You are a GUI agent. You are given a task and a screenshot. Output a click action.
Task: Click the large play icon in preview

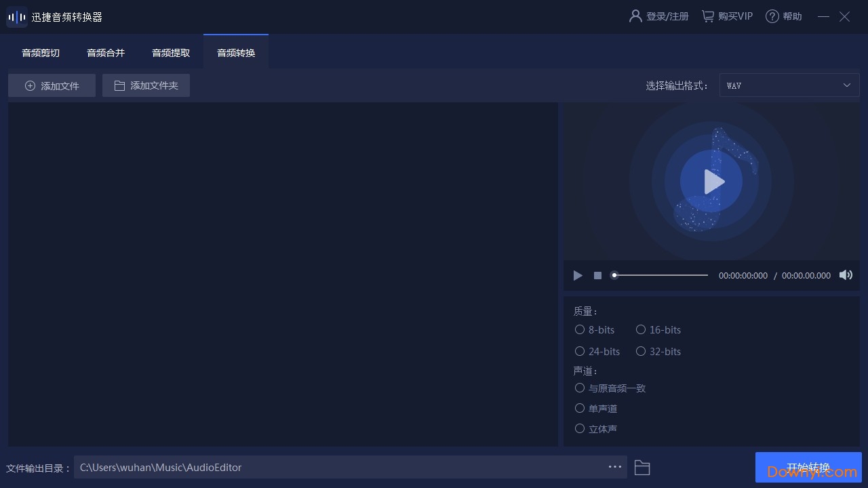click(712, 182)
